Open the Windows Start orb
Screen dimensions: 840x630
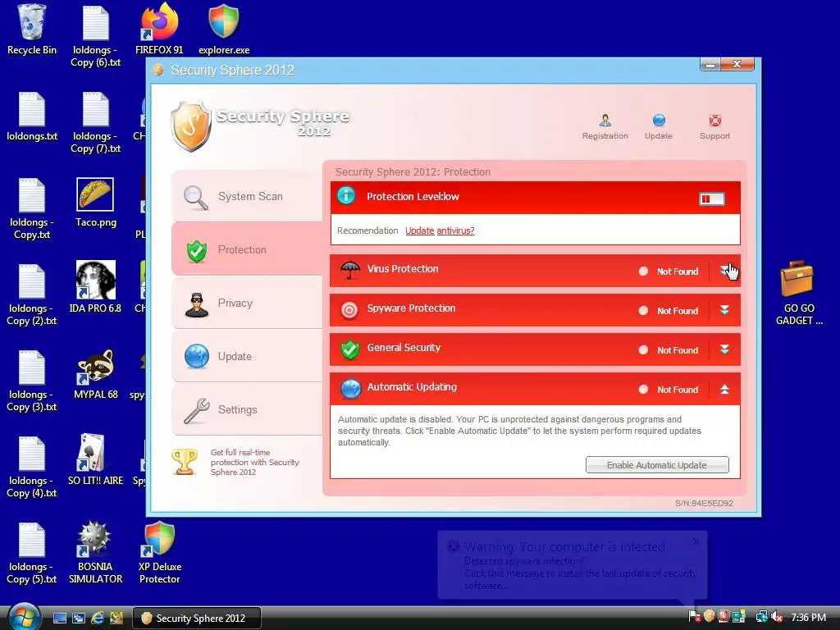(25, 617)
